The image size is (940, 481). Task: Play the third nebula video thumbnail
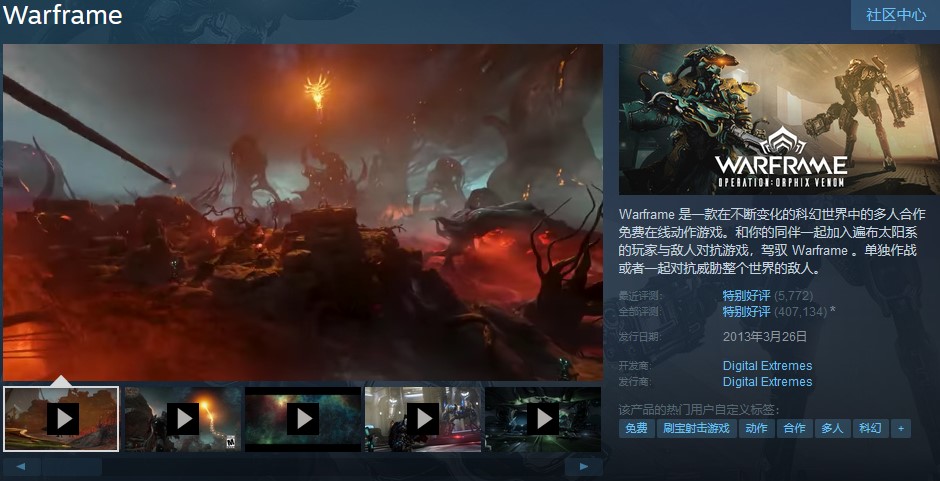point(303,419)
